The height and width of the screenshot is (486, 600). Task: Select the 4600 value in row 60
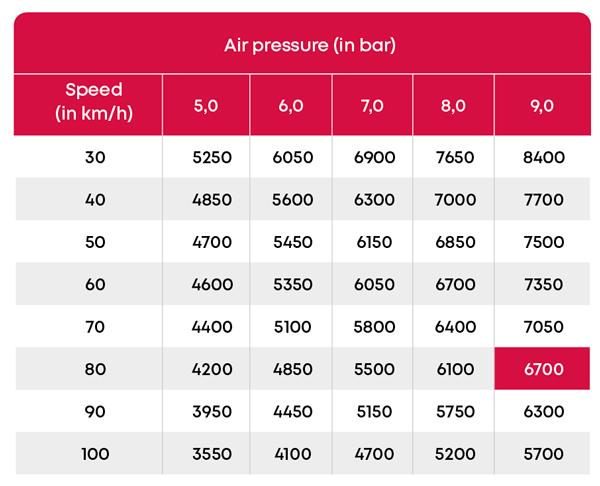212,284
